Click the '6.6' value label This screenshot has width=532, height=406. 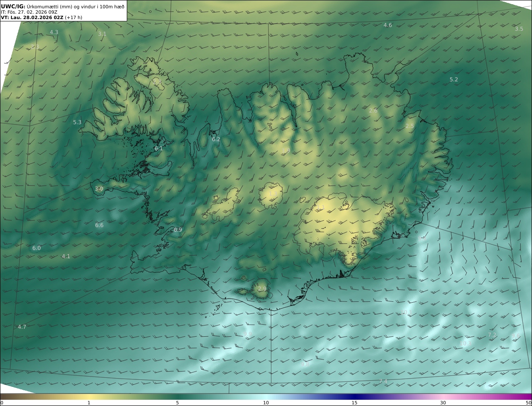click(99, 225)
